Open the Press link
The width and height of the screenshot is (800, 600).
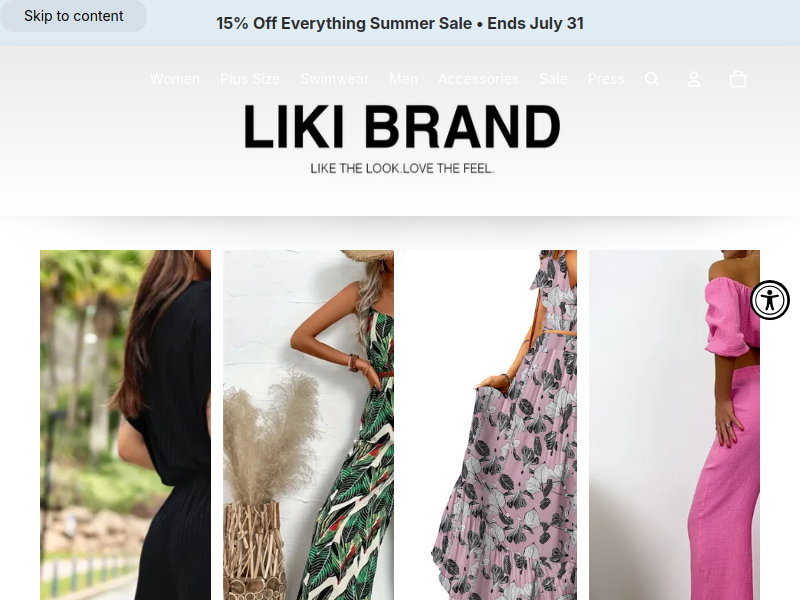(606, 79)
